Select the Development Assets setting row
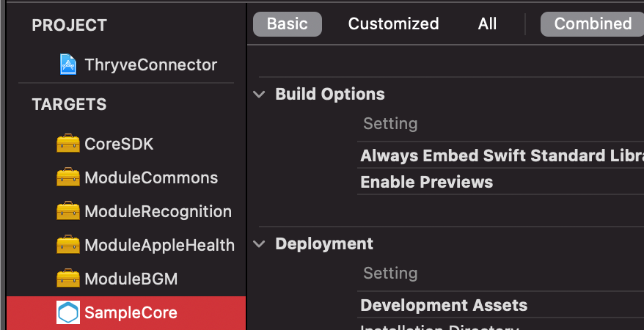Image resolution: width=644 pixels, height=330 pixels. (444, 305)
